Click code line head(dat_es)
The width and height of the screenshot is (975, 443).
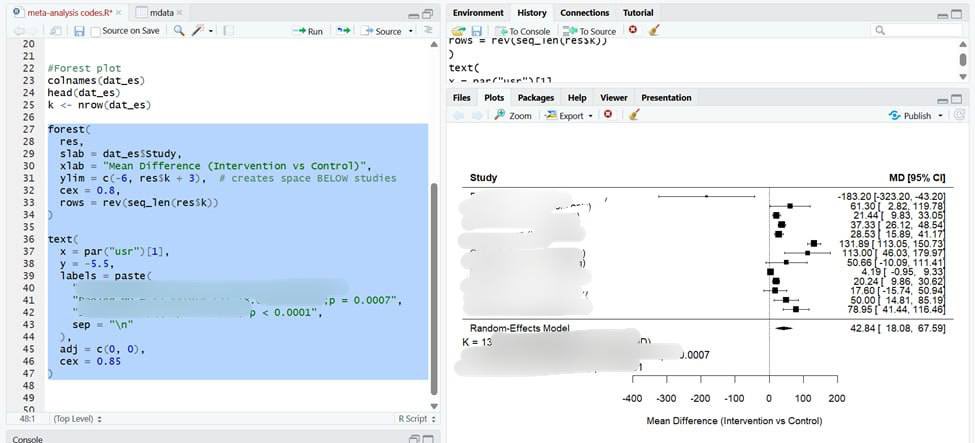[x=84, y=93]
